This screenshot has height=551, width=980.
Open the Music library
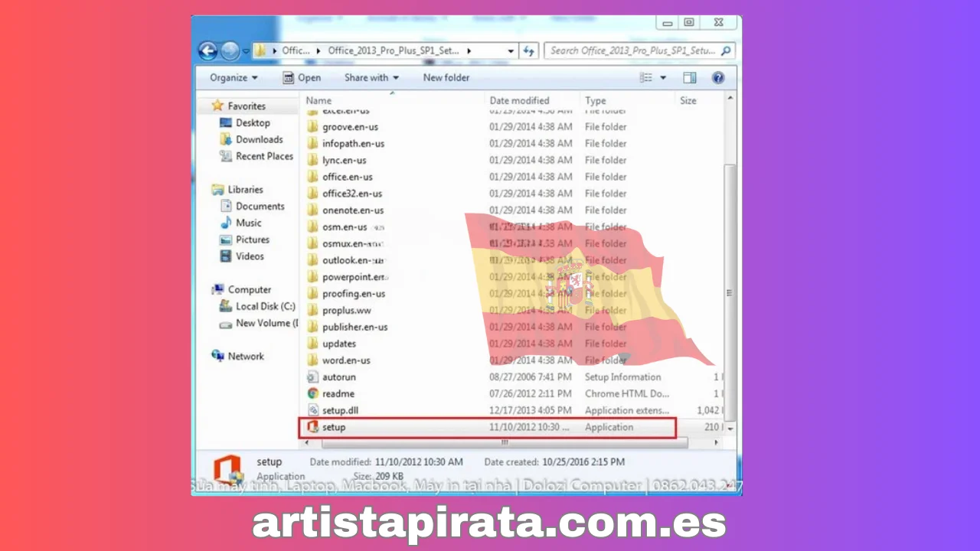pos(248,223)
